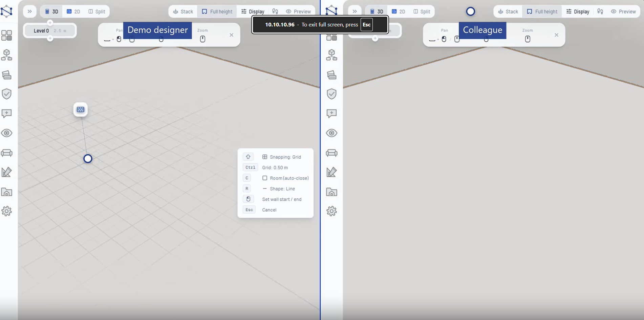Click Shift arrow key hint icon

248,157
